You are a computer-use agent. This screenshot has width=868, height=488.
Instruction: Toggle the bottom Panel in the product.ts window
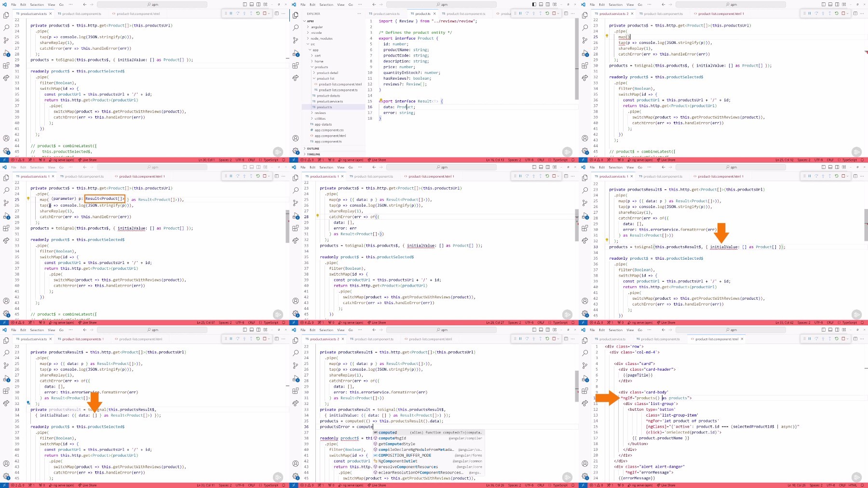pos(541,4)
